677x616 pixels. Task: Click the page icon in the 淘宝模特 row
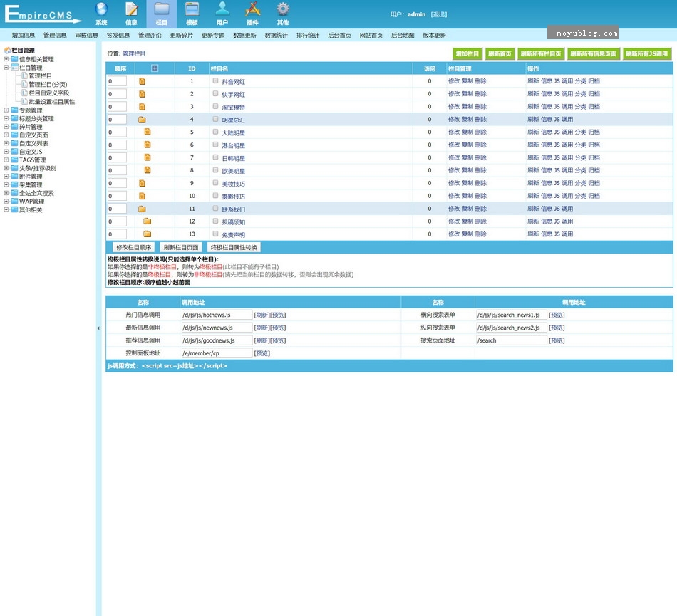[x=142, y=107]
